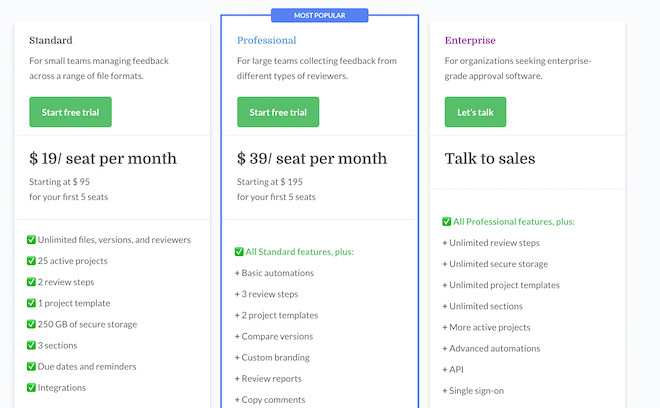Select the Enterprise plan heading

point(468,40)
